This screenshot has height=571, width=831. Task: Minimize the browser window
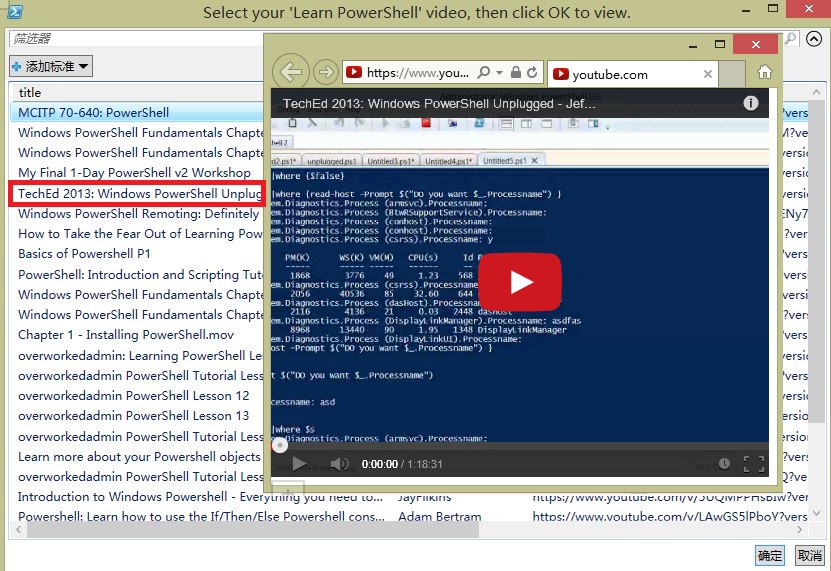coord(693,46)
